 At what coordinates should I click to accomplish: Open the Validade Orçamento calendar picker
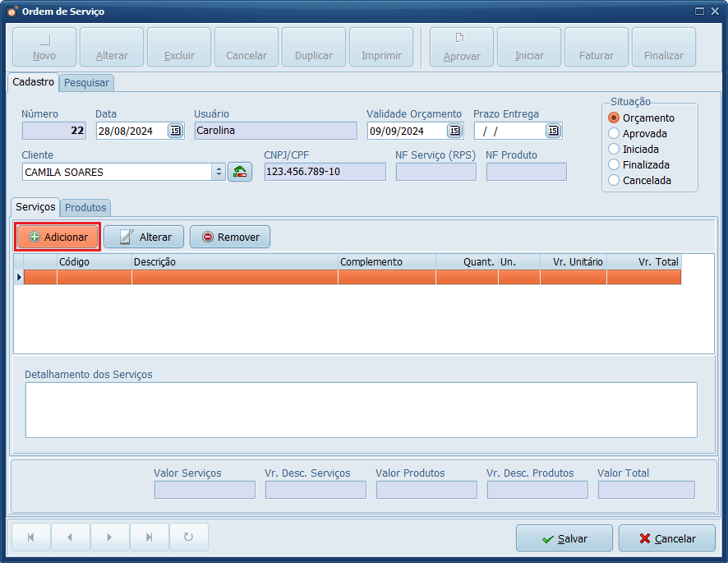point(454,131)
